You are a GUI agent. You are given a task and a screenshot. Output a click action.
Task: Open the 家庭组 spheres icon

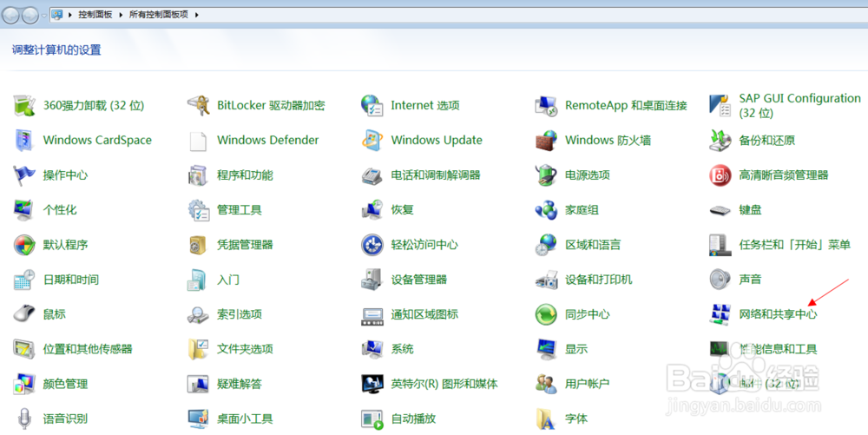pyautogui.click(x=546, y=210)
